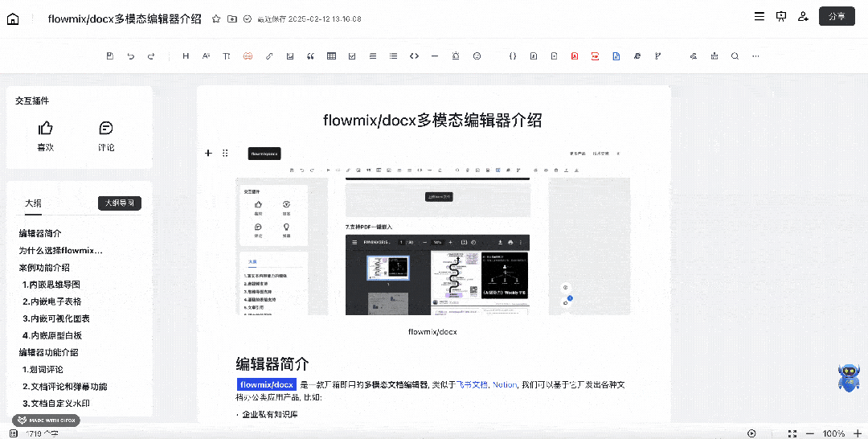Open more toolbar options
Screen dimensions: 868x439
coord(755,56)
